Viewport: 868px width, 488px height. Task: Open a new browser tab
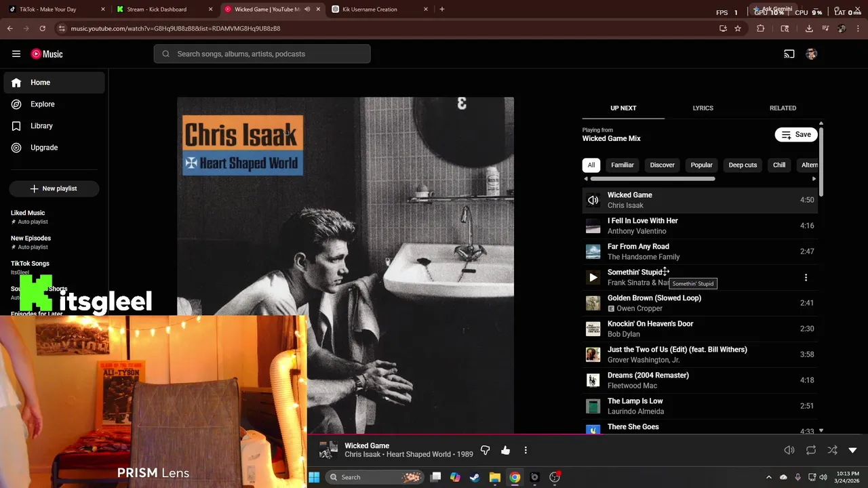pos(442,9)
